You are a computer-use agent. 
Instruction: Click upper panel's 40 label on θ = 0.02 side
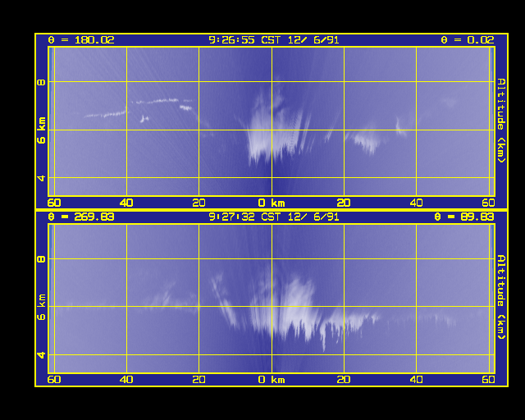pyautogui.click(x=416, y=203)
